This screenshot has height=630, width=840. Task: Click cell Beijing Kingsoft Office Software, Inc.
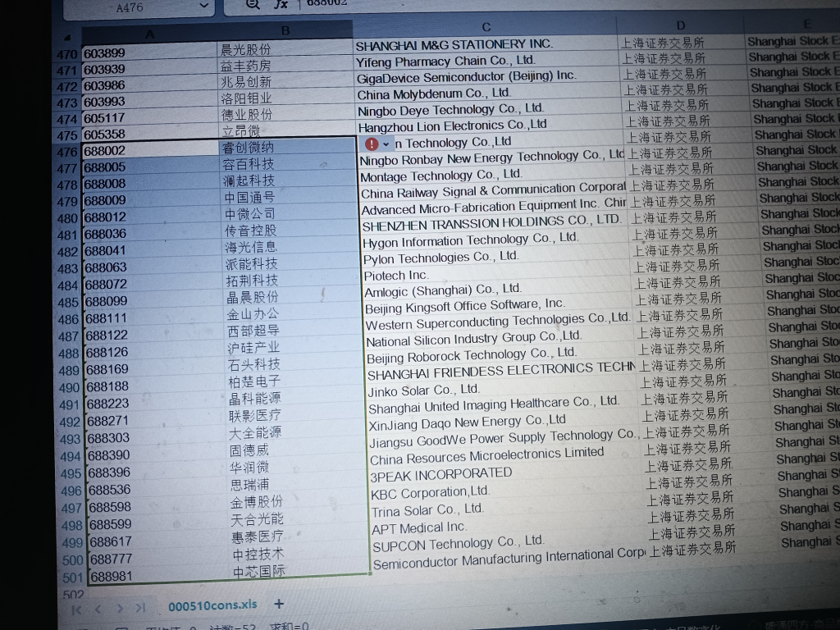(x=498, y=307)
